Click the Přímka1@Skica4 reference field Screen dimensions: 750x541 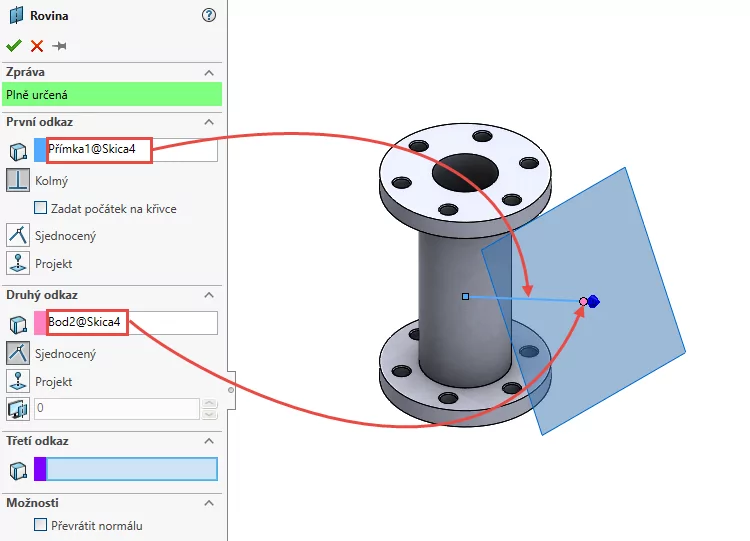[131, 150]
